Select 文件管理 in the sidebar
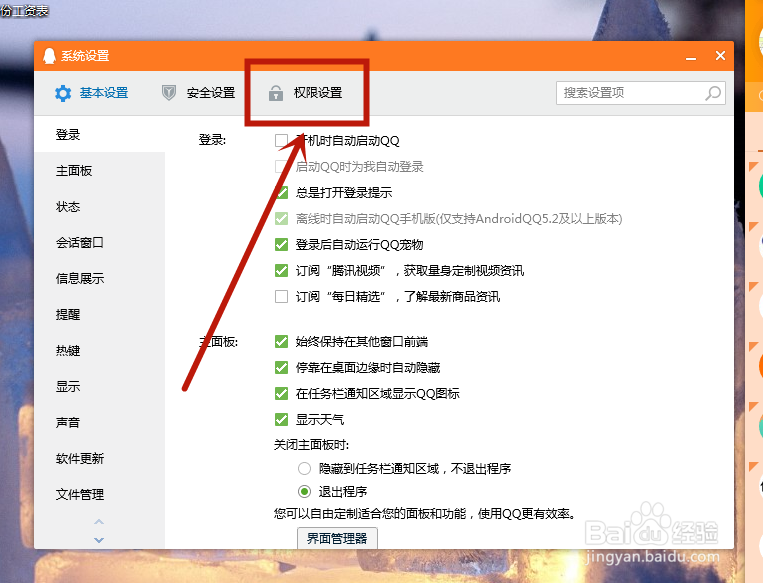Image resolution: width=763 pixels, height=583 pixels. point(100,494)
